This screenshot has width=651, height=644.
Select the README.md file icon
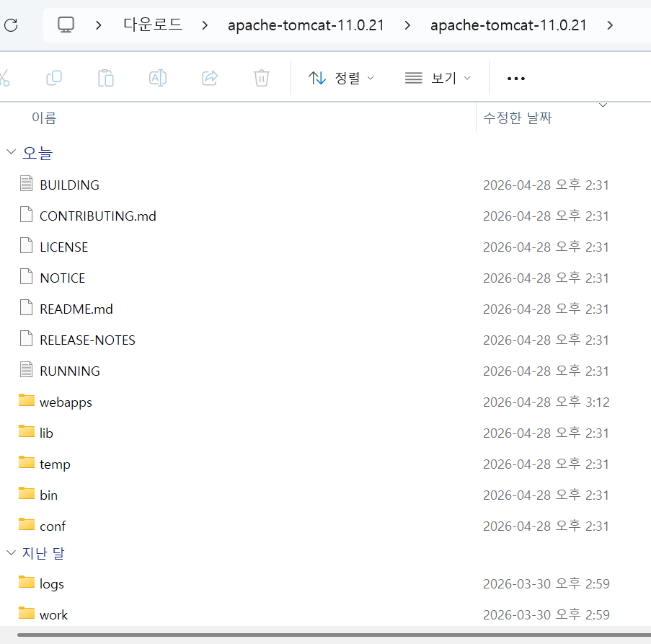point(26,307)
